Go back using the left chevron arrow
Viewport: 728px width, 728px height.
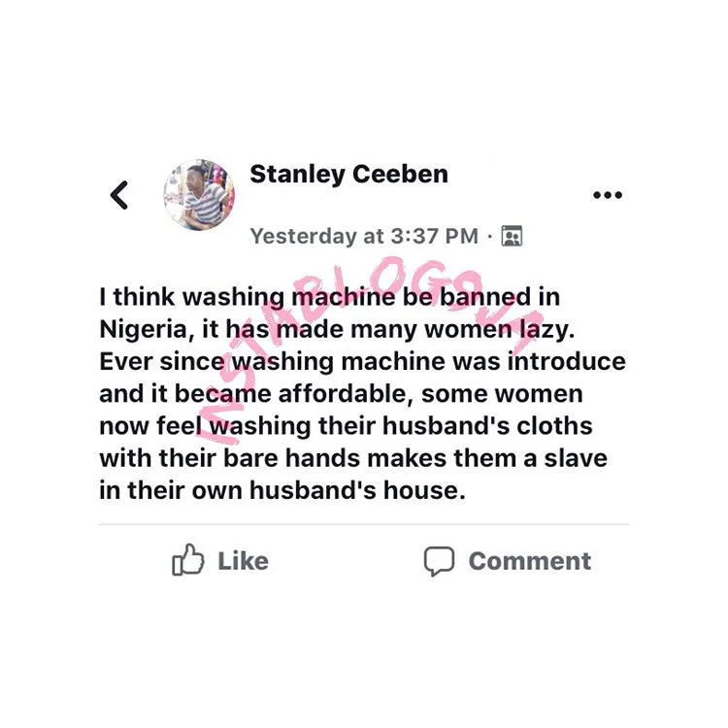click(119, 195)
